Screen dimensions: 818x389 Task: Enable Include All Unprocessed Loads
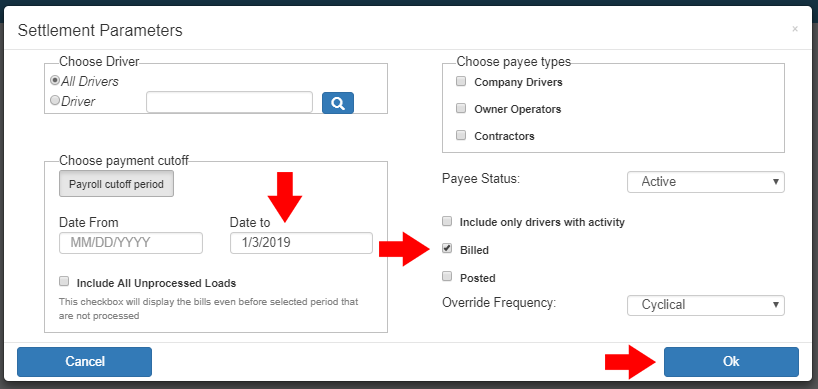(64, 282)
